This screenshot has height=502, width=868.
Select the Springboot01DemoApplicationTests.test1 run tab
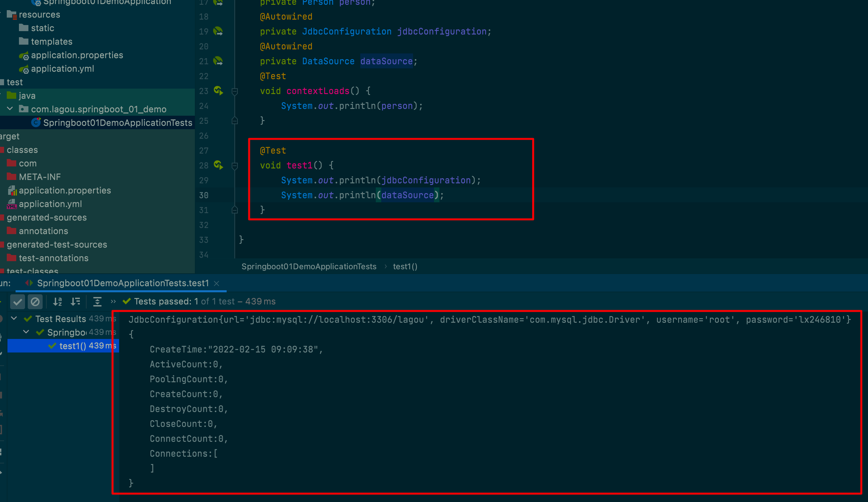[x=122, y=283]
